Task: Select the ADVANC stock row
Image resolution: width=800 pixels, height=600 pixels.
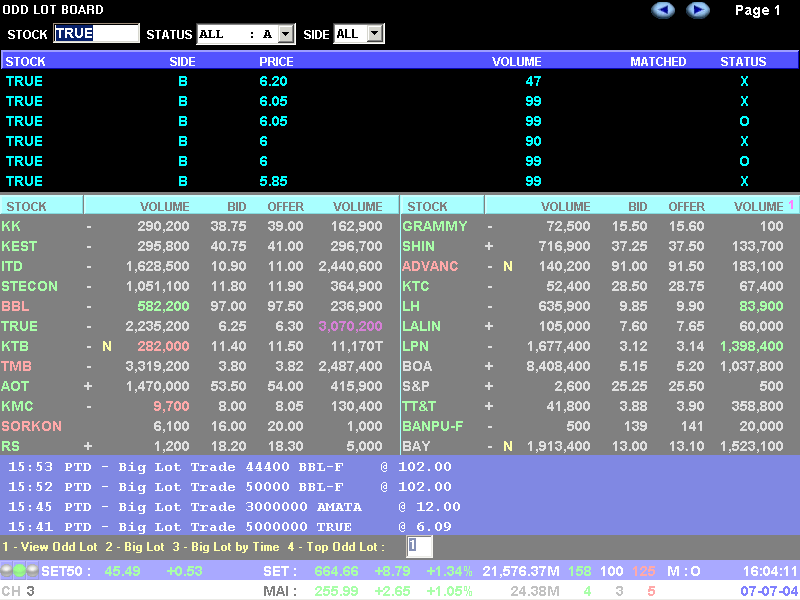Action: [x=601, y=266]
